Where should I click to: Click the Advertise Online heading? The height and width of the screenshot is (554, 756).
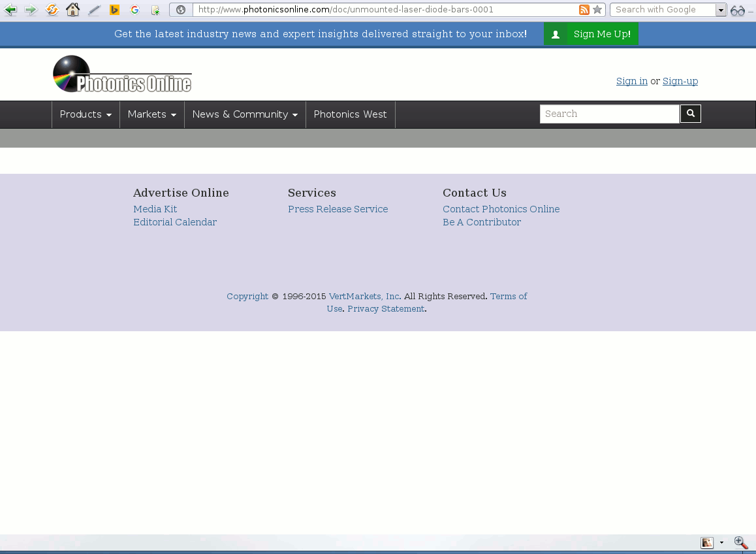tap(181, 193)
